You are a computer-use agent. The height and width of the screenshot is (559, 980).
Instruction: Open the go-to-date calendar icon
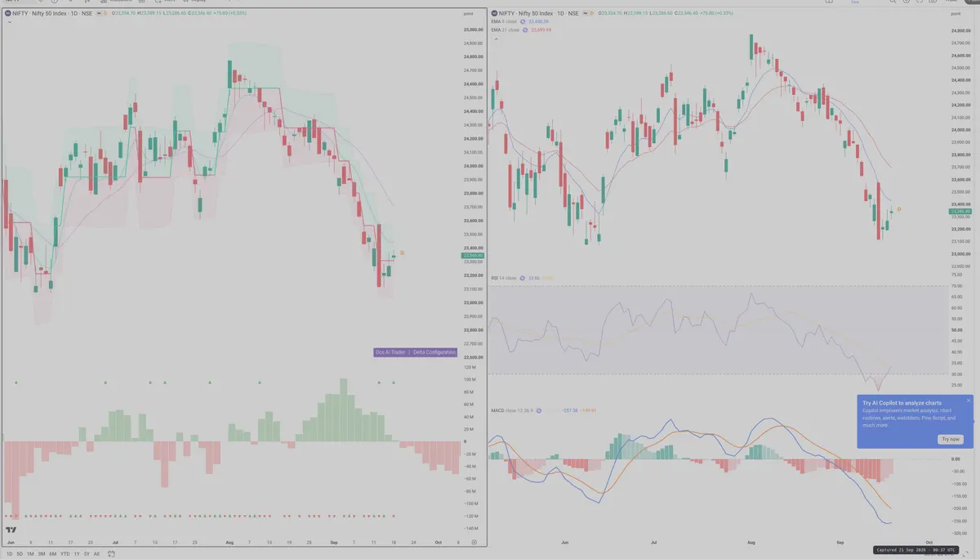click(111, 554)
